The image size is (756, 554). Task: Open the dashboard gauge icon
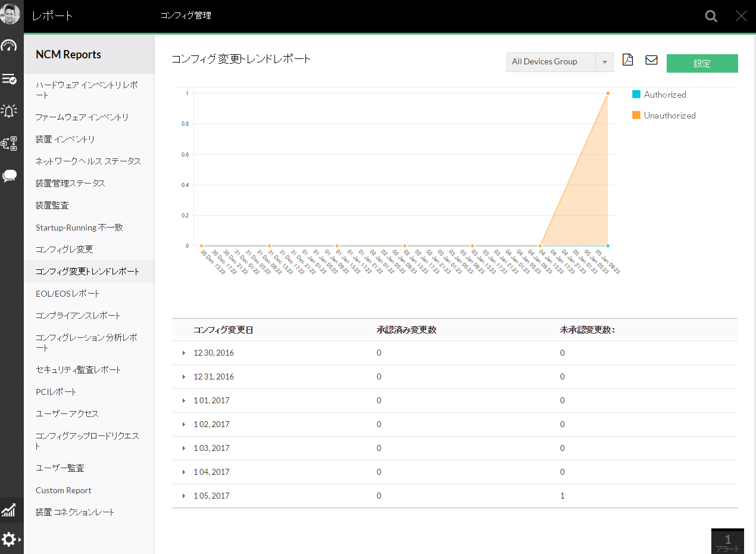[x=10, y=46]
